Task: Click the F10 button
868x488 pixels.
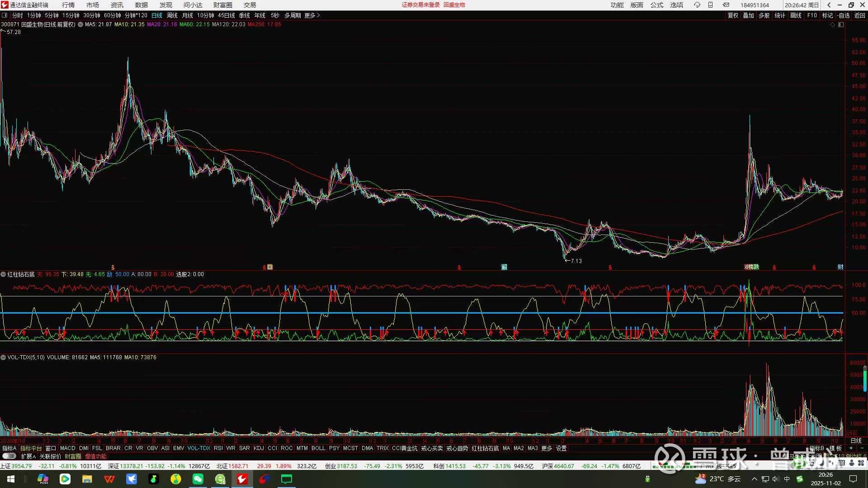Action: click(x=812, y=15)
